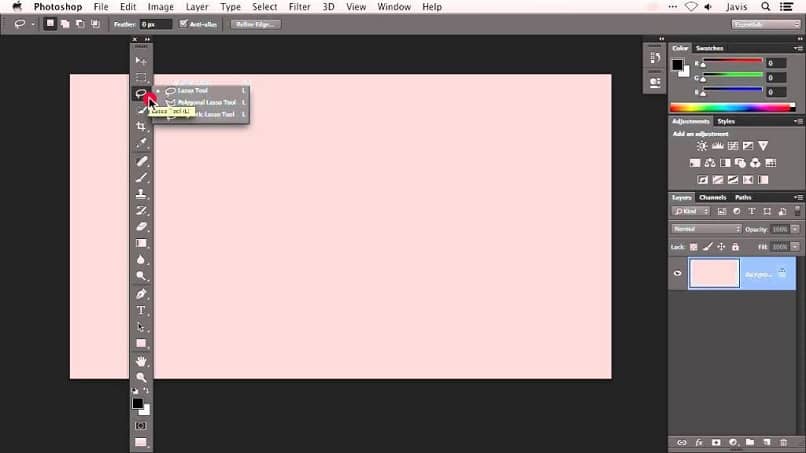Hide the Background layer eye icon
Image resolution: width=806 pixels, height=453 pixels.
[x=677, y=274]
